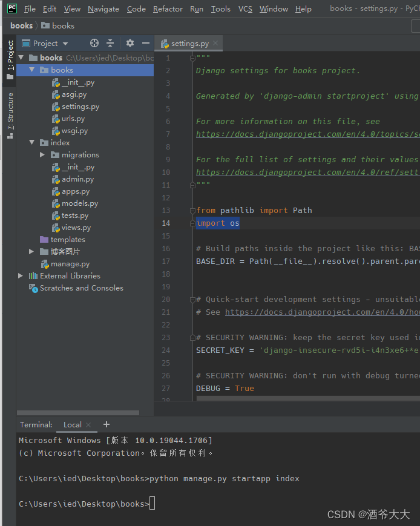This screenshot has height=526, width=420.
Task: Collapse the inner books folder arrow
Action: pyautogui.click(x=32, y=70)
